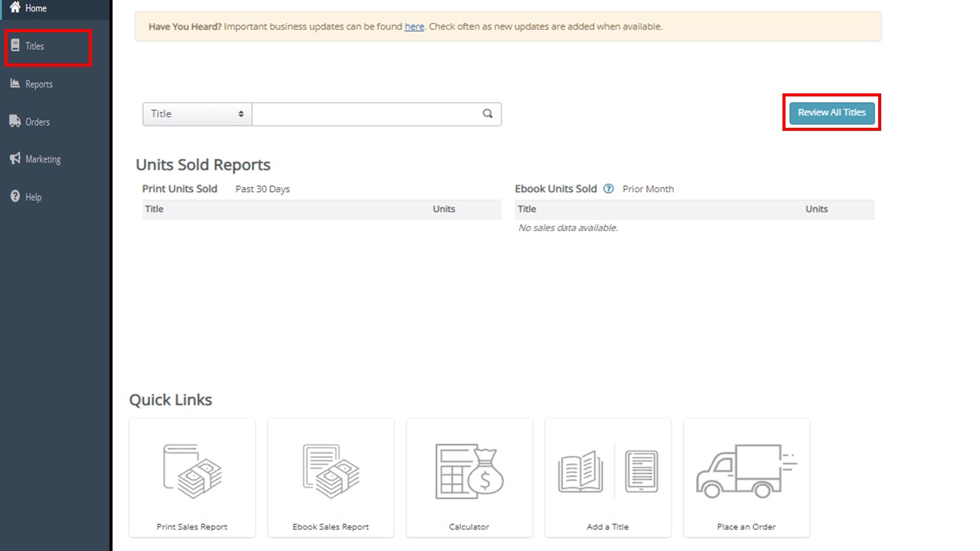Select Reports in the sidebar menu
Viewport: 980px width, 551px height.
coord(39,84)
